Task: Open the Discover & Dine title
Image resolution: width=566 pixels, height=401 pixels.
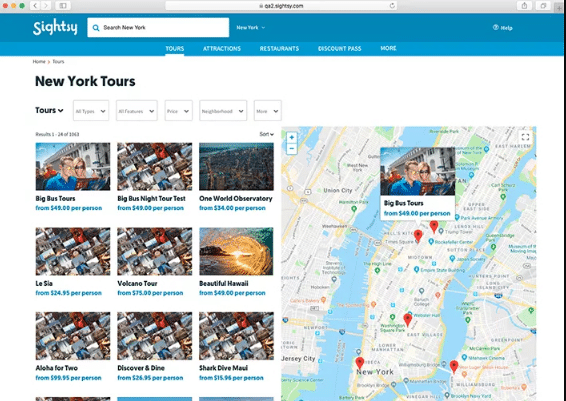Action: pos(141,368)
